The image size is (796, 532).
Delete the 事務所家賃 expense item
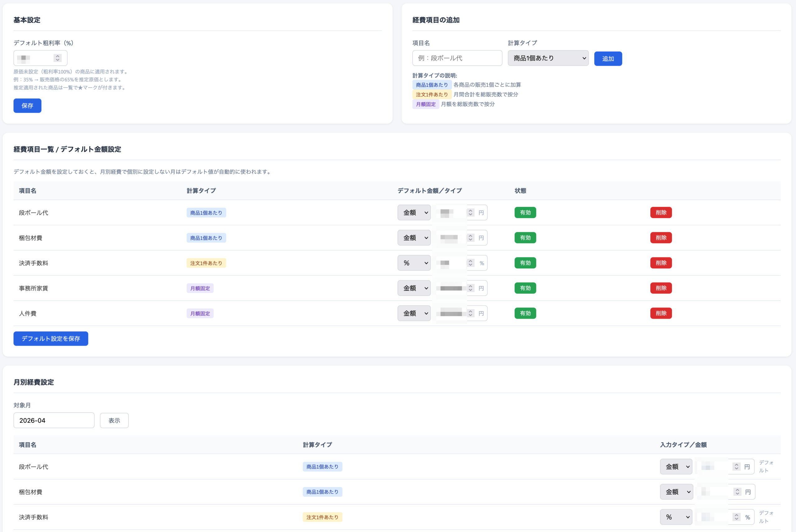(660, 288)
